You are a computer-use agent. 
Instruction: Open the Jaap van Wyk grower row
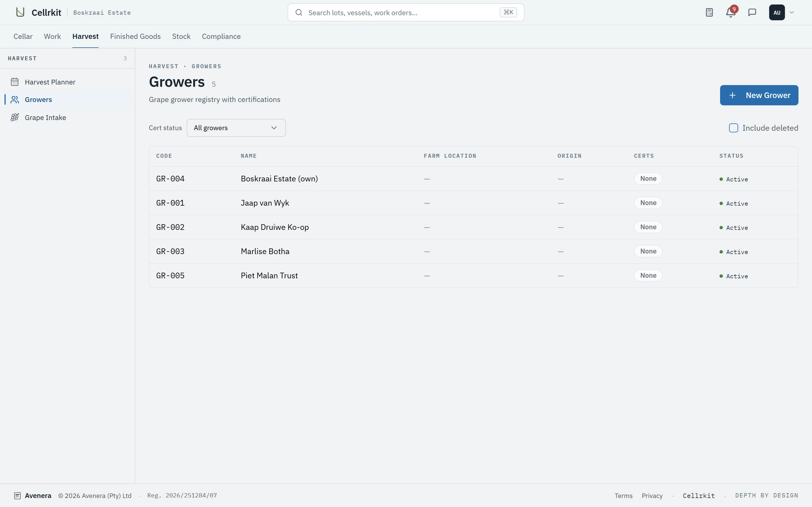(x=473, y=203)
